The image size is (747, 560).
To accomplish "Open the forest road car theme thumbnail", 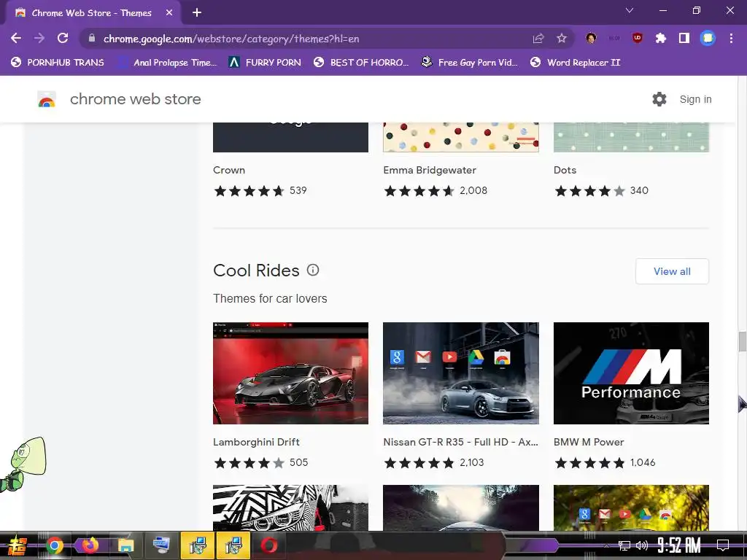I will point(461,507).
